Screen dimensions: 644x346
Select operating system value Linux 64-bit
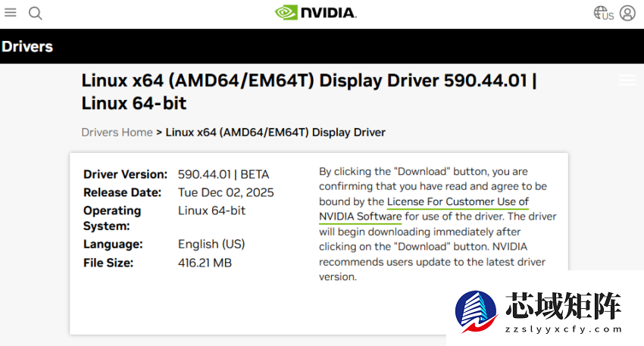(211, 210)
